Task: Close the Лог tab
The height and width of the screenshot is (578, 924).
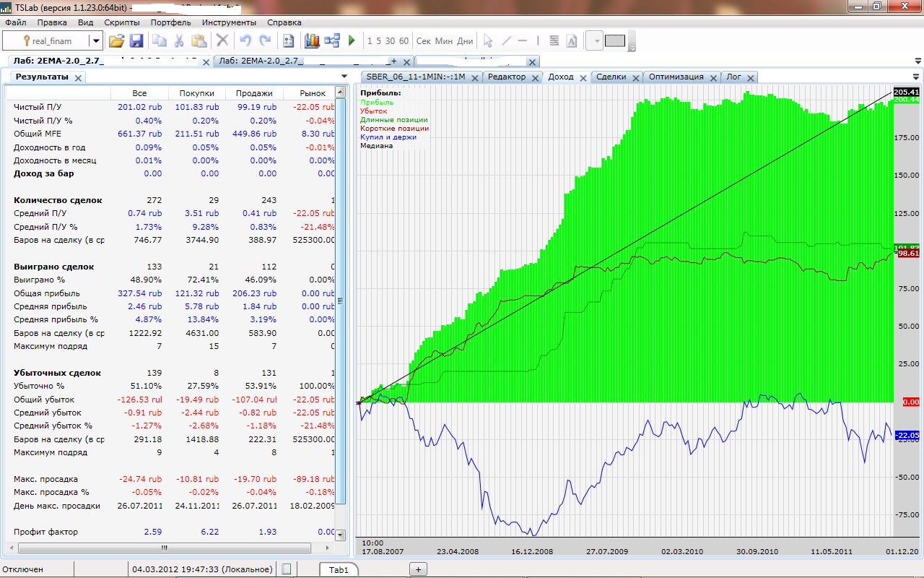Action: click(750, 77)
